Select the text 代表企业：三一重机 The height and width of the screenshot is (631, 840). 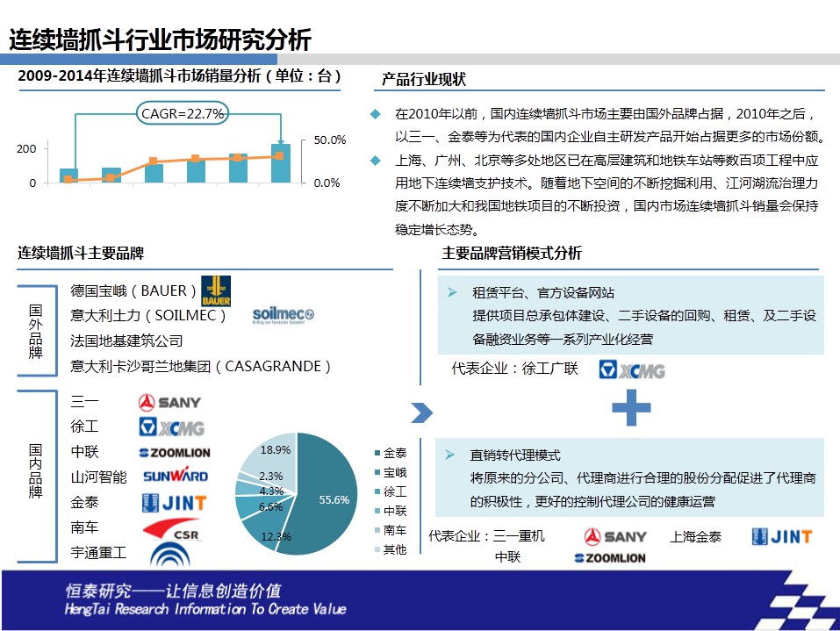click(x=486, y=536)
